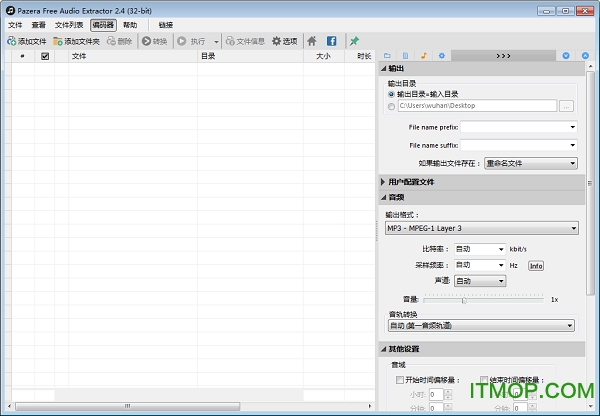Open the 文件列表 menu
This screenshot has width=600, height=416.
click(x=69, y=25)
